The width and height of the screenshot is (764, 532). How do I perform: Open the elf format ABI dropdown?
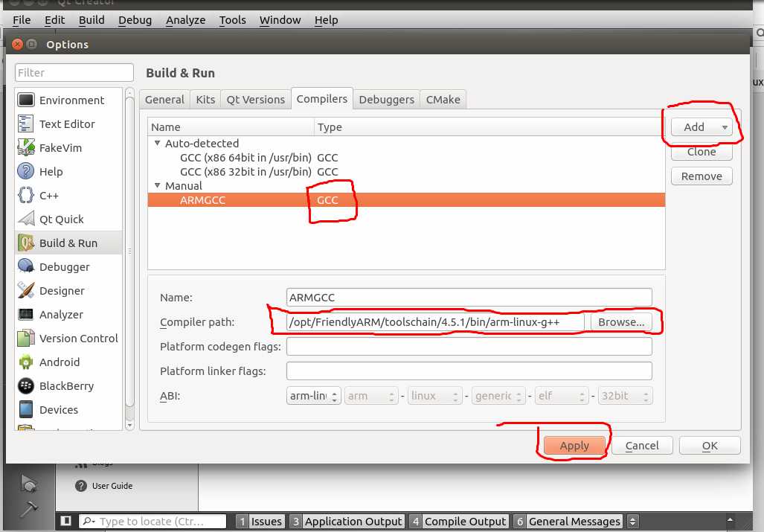point(562,396)
